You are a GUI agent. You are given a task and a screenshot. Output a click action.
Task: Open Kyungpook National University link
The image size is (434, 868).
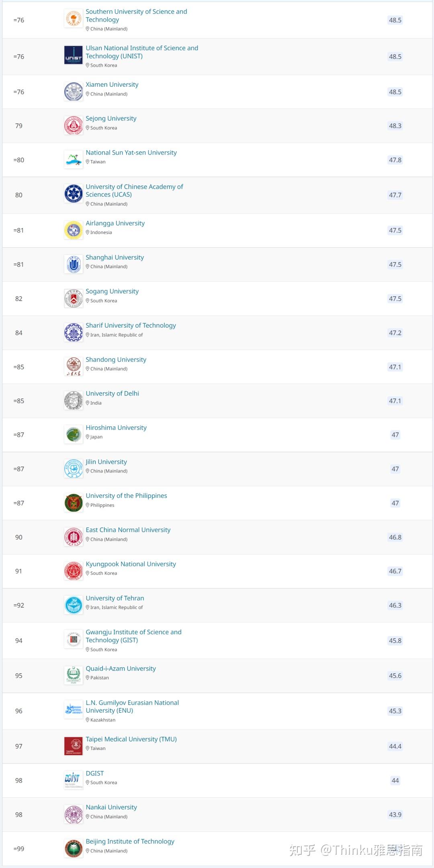(x=131, y=564)
